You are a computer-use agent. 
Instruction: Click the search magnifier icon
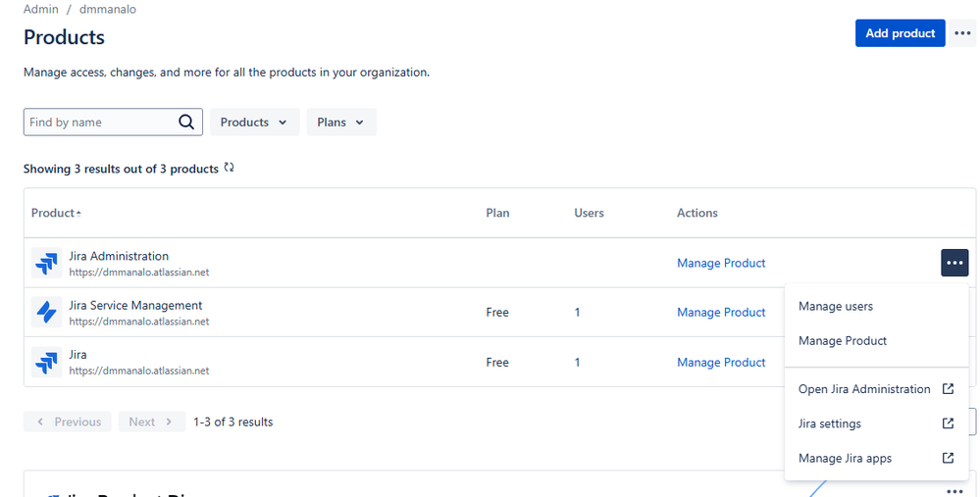point(186,122)
